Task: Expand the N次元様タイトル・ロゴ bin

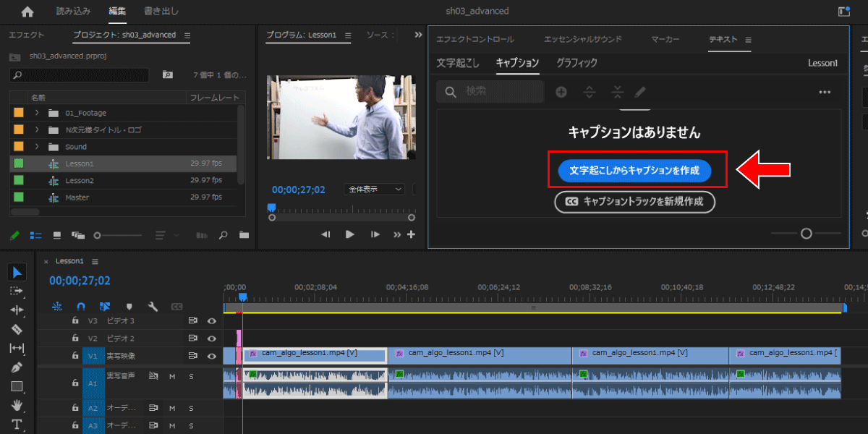Action: pyautogui.click(x=36, y=130)
